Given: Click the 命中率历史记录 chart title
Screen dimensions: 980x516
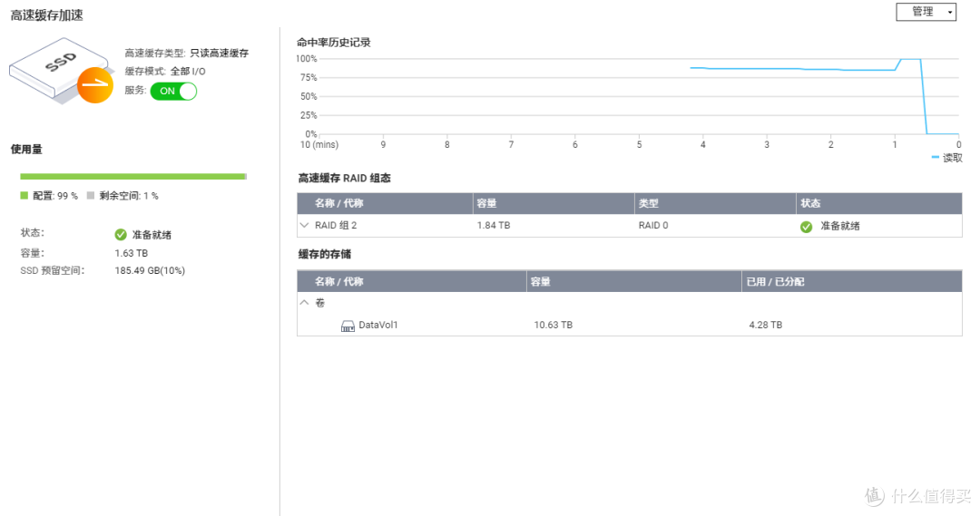Looking at the screenshot, I should pyautogui.click(x=334, y=43).
